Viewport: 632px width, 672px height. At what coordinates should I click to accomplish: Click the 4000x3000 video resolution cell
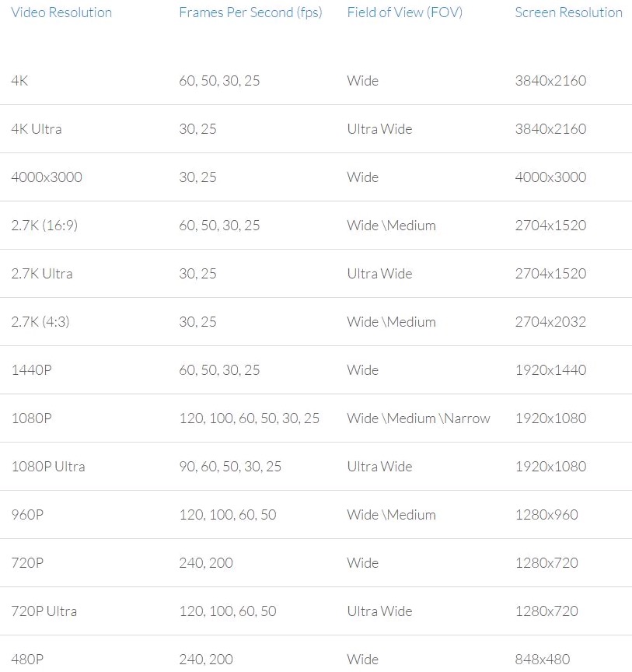pos(47,177)
